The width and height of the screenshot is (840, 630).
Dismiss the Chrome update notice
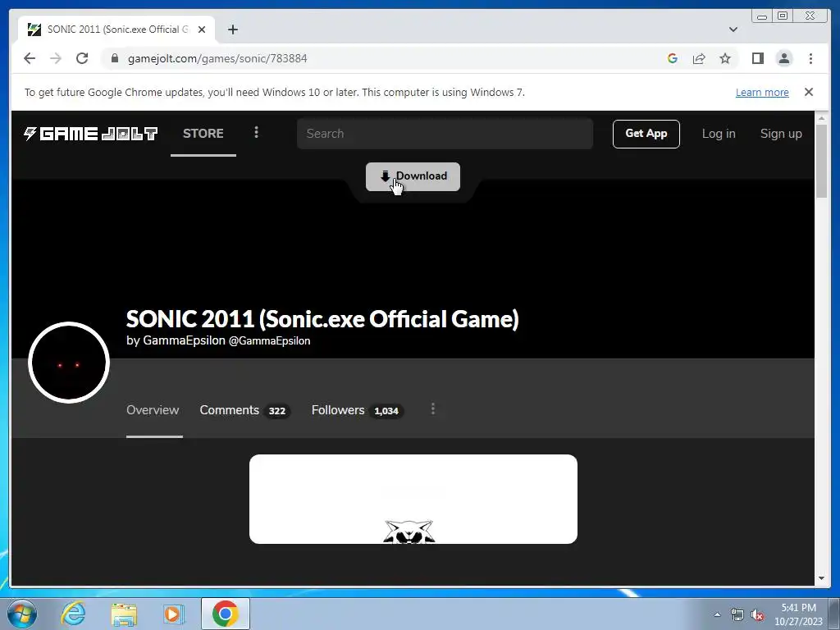pos(809,92)
